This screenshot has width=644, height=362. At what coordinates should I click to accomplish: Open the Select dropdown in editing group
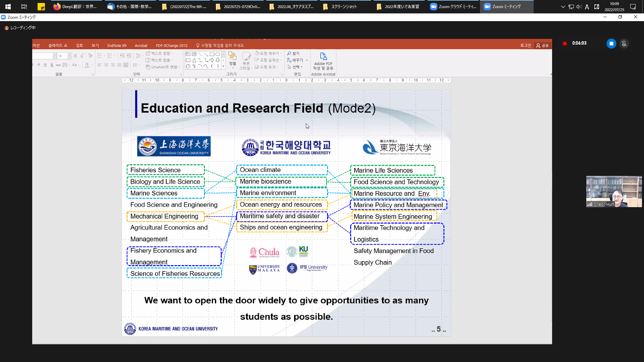[295, 67]
